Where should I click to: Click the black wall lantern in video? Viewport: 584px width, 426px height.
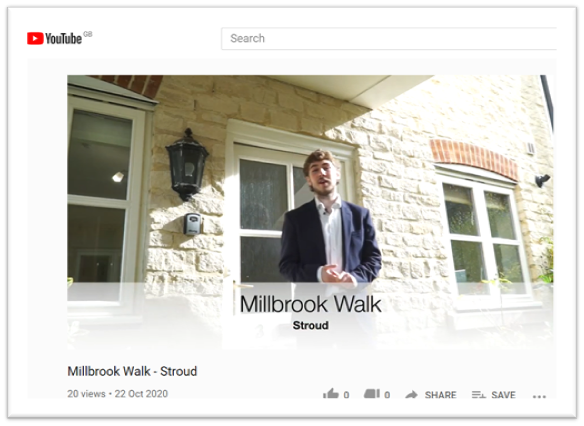[x=187, y=165]
